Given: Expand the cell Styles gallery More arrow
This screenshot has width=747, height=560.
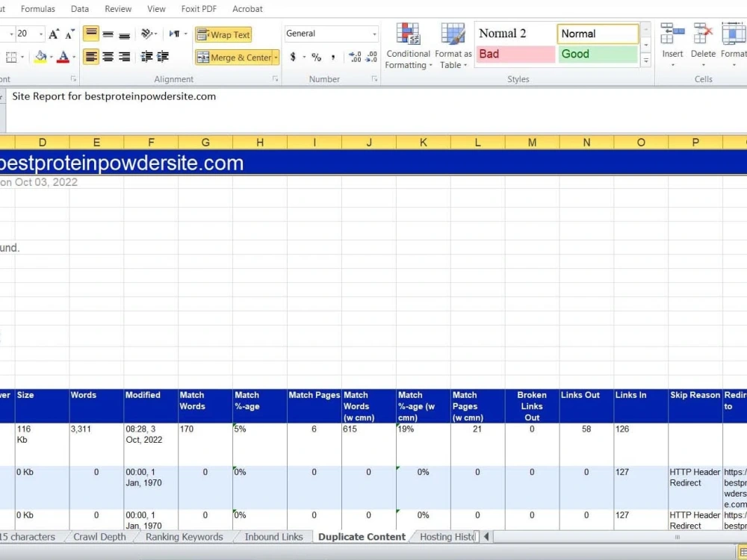Looking at the screenshot, I should pyautogui.click(x=646, y=60).
